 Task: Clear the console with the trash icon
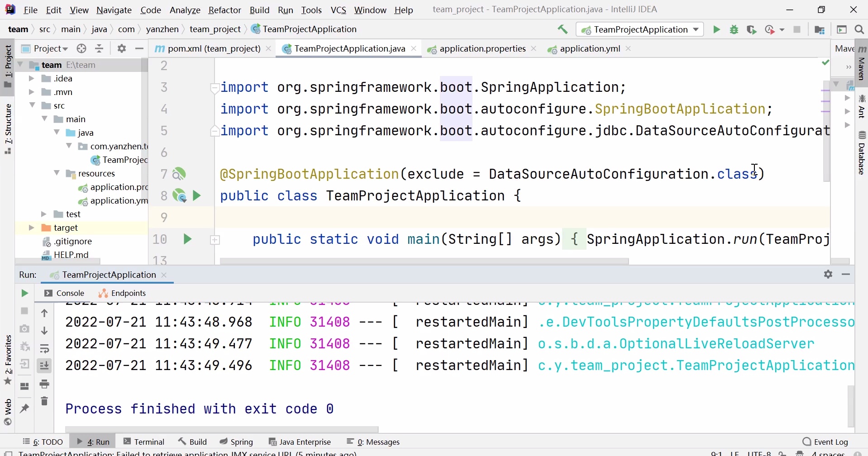click(44, 401)
